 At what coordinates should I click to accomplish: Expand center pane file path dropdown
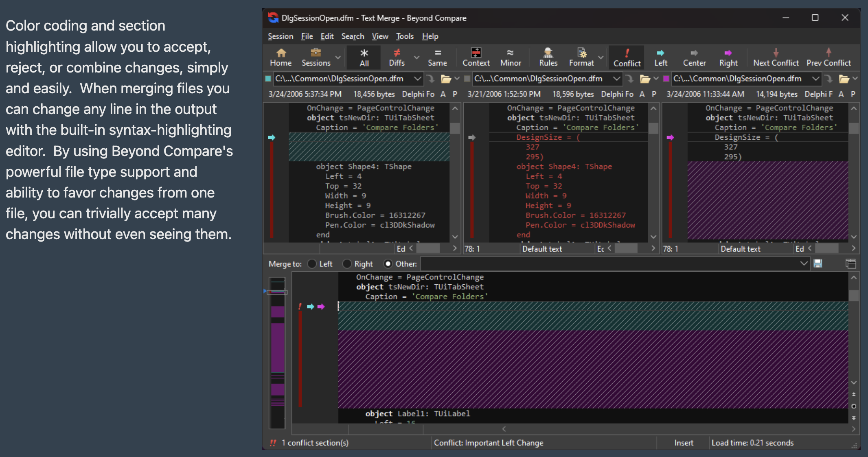coord(616,78)
